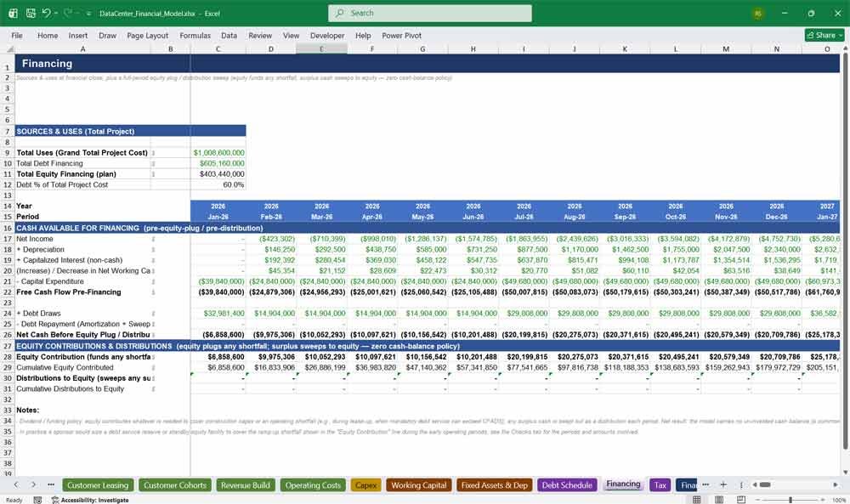Image resolution: width=850 pixels, height=504 pixels.
Task: Click the vertical scrollbar thumb
Action: (845, 251)
